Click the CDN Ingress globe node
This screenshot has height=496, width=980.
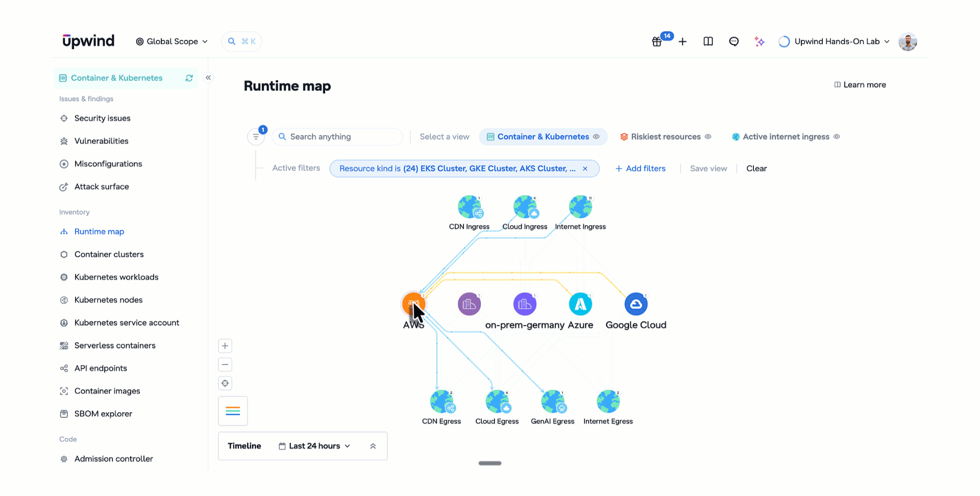click(x=470, y=207)
